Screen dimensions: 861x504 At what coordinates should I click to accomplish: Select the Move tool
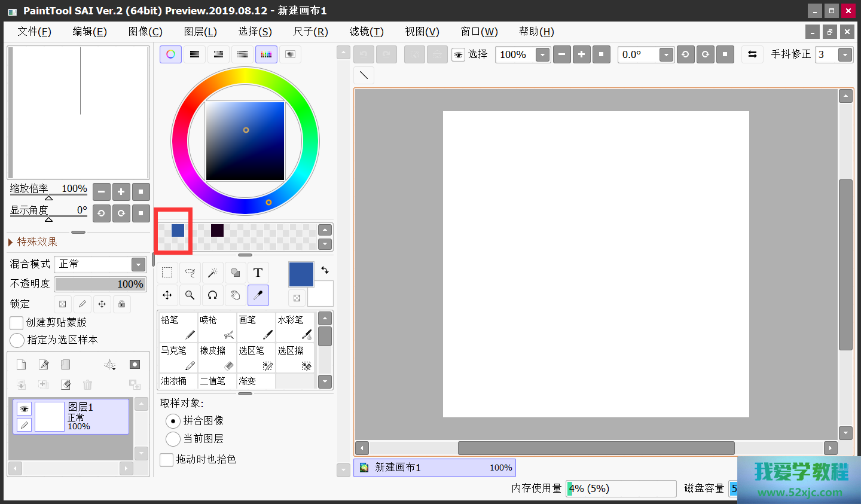click(x=167, y=295)
